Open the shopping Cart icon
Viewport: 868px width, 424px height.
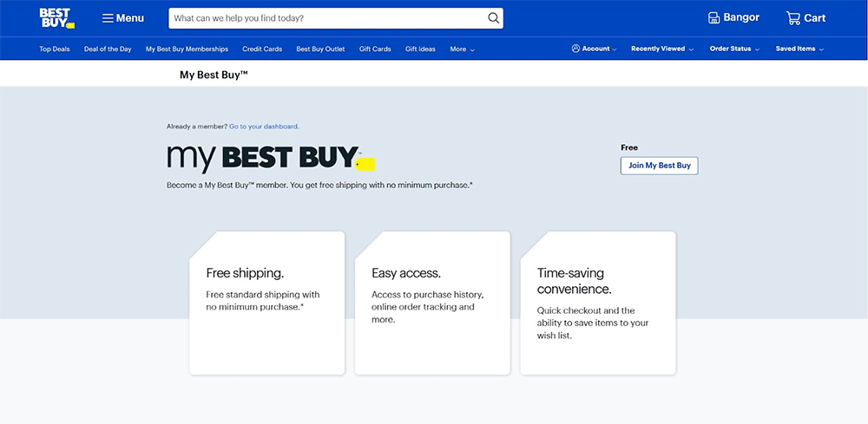click(793, 18)
